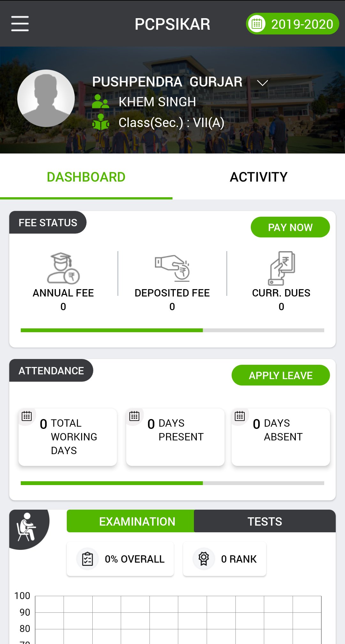Viewport: 345px width, 644px height.
Task: Tap the annual fee graduate icon
Action: pyautogui.click(x=63, y=268)
